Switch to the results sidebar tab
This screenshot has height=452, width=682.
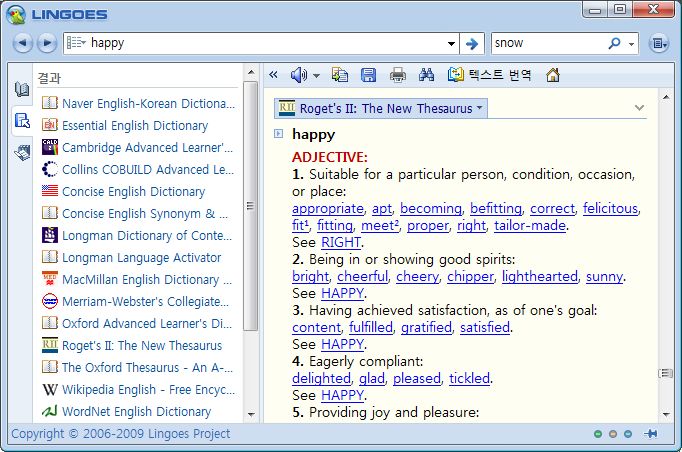tap(22, 121)
